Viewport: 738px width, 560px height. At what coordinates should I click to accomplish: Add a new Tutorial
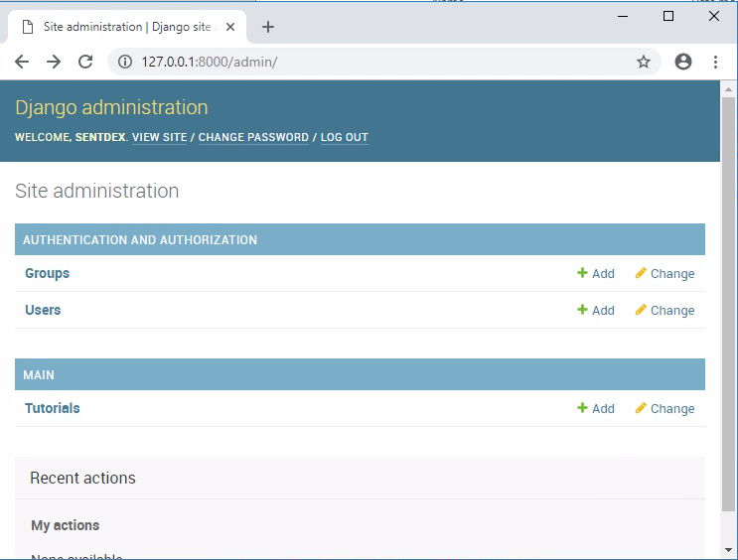596,409
